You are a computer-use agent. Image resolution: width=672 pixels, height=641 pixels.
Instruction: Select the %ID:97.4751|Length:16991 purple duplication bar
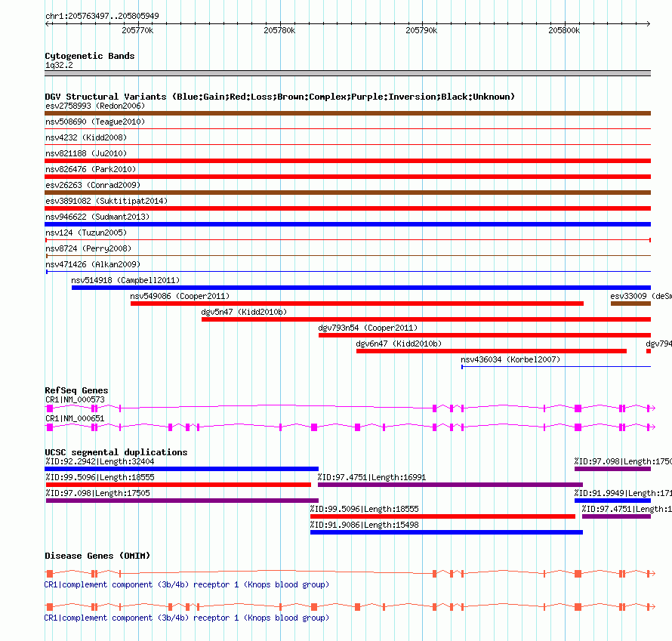pyautogui.click(x=450, y=485)
